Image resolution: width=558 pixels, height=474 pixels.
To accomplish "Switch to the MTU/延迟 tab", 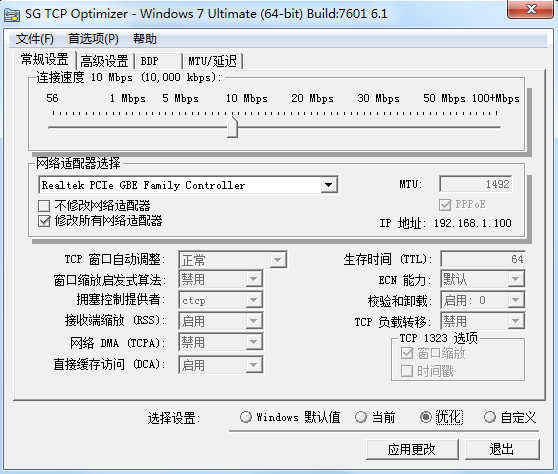I will point(212,61).
